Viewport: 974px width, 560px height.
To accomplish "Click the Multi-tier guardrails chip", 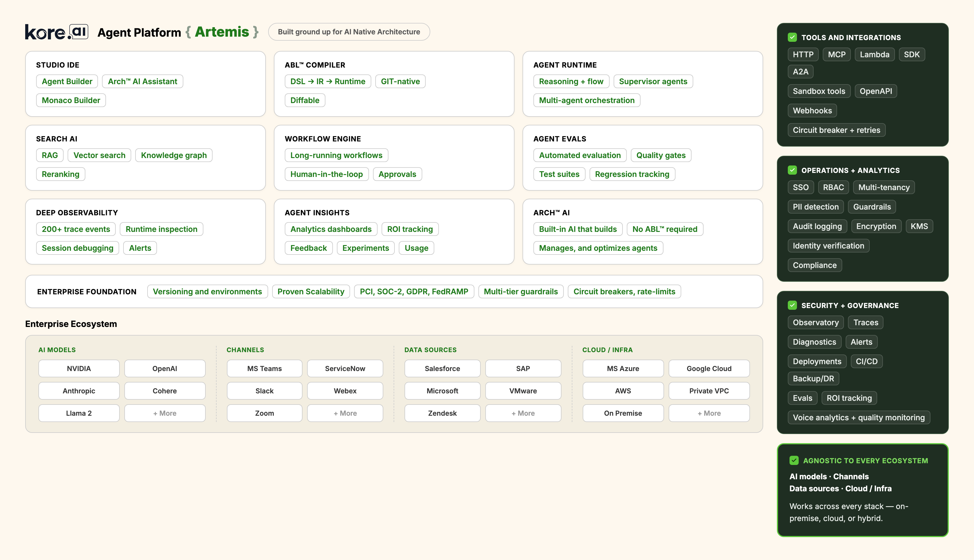I will (521, 291).
